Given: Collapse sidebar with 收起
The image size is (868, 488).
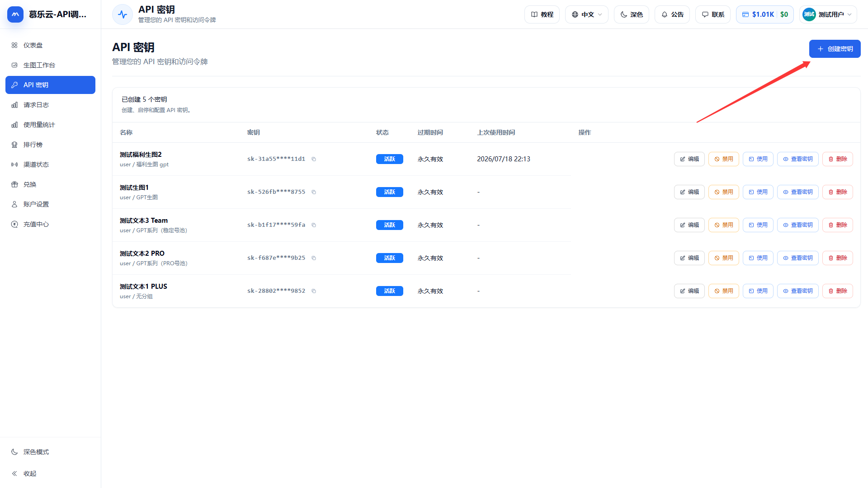Looking at the screenshot, I should (x=50, y=474).
